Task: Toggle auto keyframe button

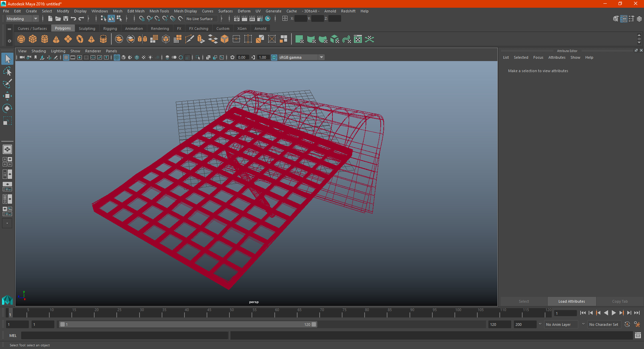Action: pos(627,325)
